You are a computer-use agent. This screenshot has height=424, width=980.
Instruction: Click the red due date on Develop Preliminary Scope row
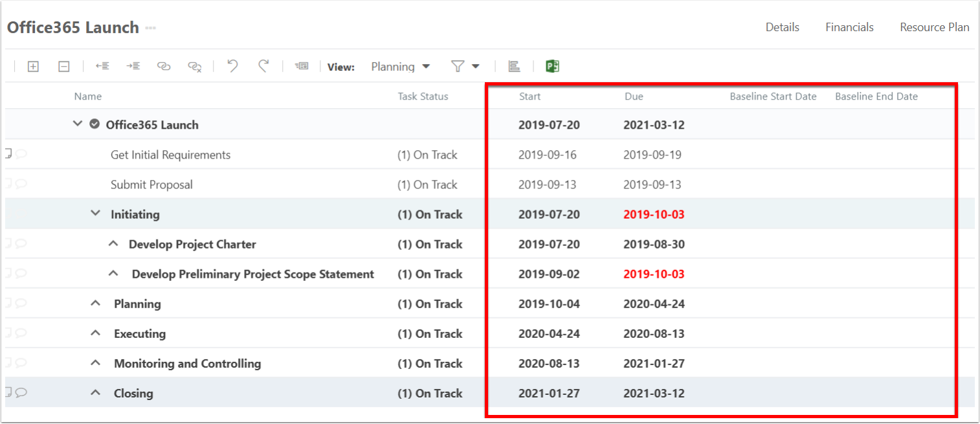coord(654,274)
